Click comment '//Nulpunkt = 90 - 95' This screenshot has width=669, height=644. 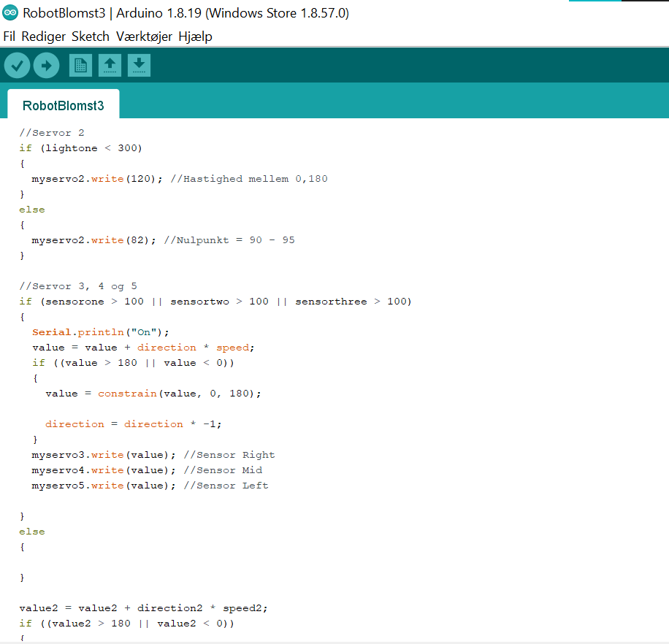229,240
